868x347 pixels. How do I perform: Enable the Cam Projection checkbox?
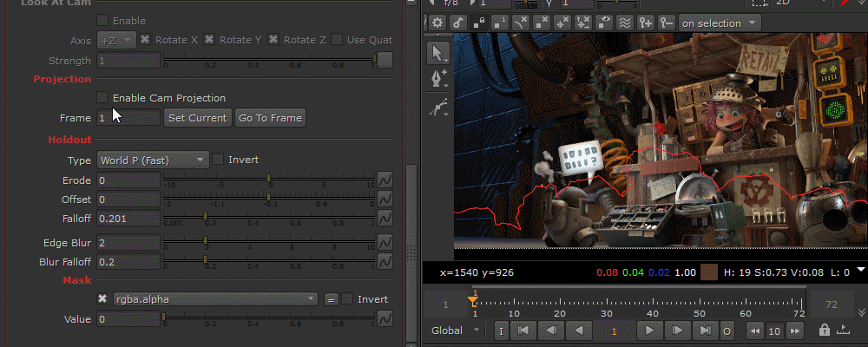tap(102, 97)
